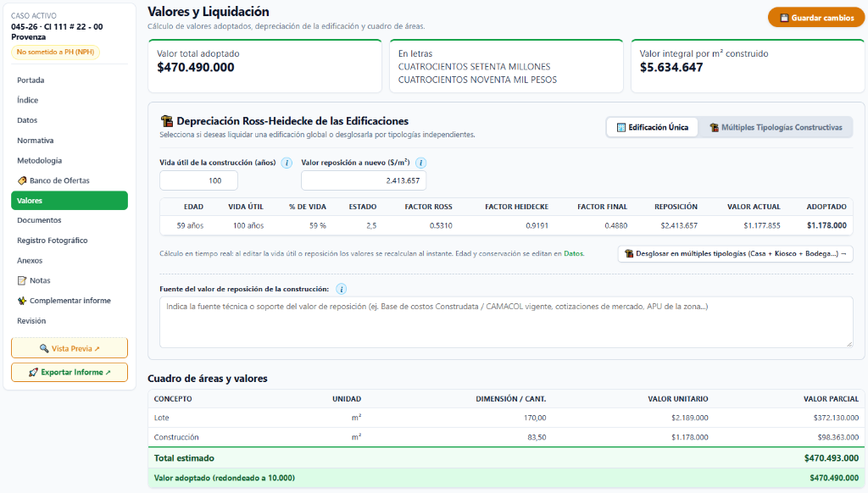Open Documentos section
Screen dimensions: 868x493
[70, 220]
